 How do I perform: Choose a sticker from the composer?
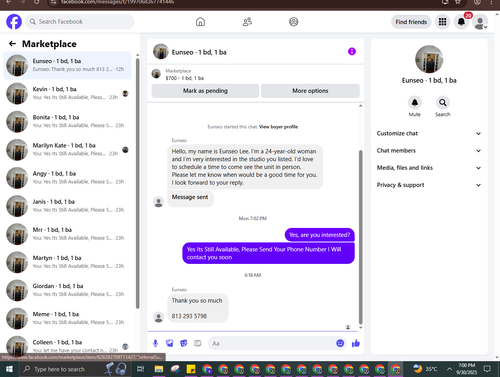pos(184,343)
